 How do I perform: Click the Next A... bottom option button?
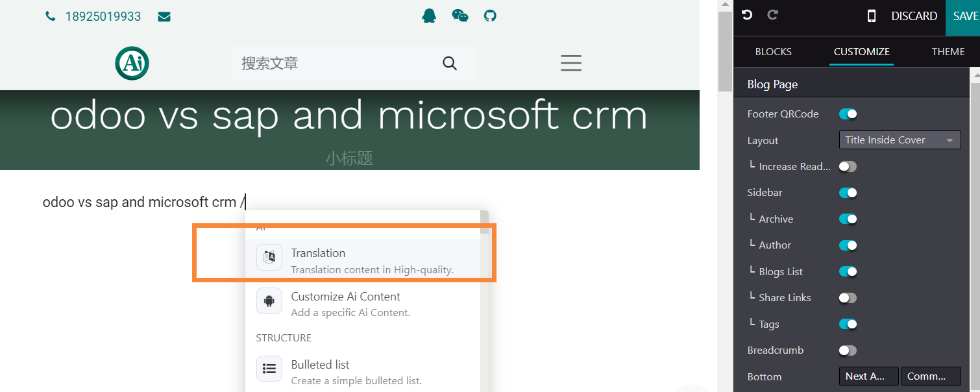point(869,376)
